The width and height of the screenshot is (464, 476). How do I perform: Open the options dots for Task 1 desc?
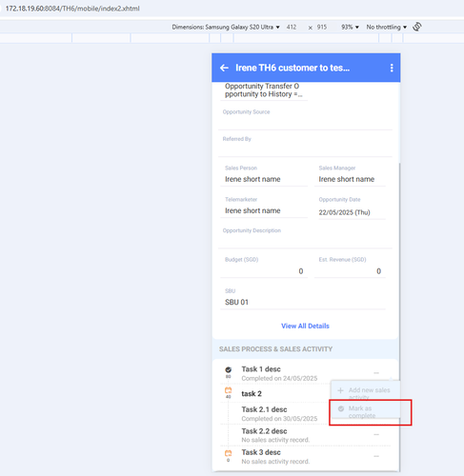point(376,373)
